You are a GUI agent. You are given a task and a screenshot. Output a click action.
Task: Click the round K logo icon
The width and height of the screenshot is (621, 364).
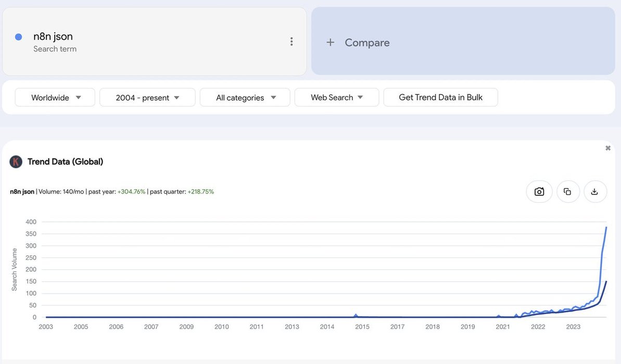[16, 162]
